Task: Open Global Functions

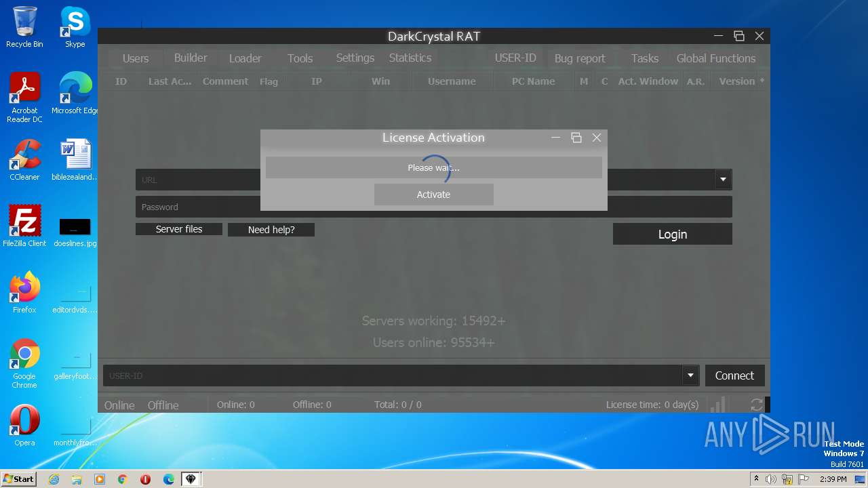Action: tap(716, 58)
